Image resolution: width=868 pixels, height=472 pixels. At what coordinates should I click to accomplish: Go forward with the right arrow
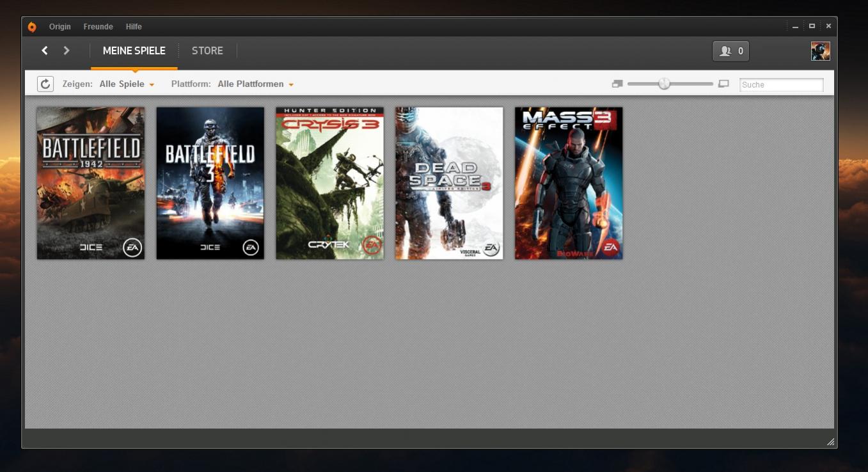(x=67, y=51)
